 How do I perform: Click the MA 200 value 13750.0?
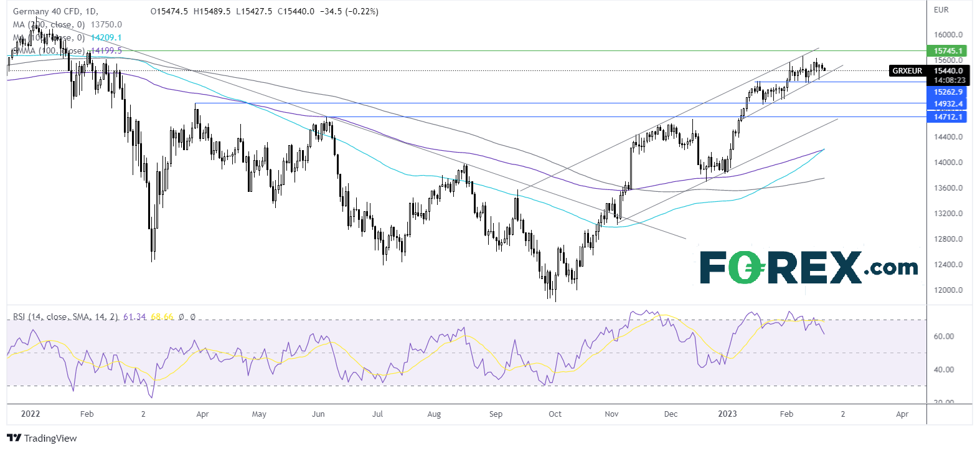[x=106, y=24]
